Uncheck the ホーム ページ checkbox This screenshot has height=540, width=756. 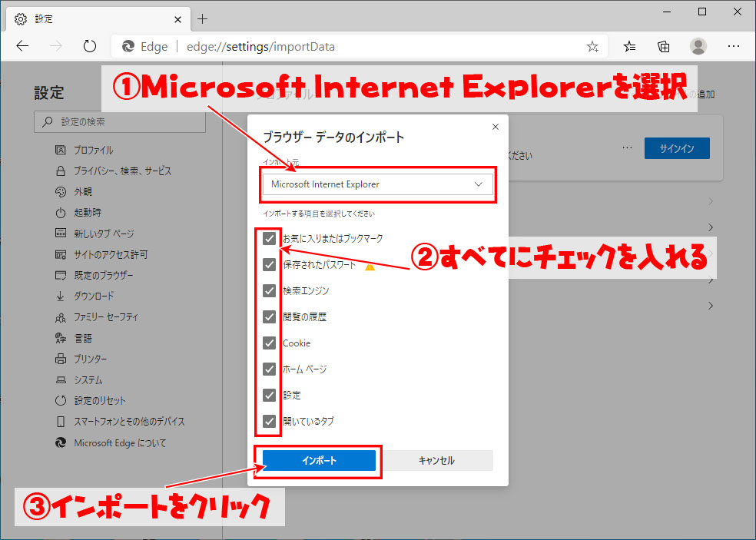pyautogui.click(x=269, y=369)
